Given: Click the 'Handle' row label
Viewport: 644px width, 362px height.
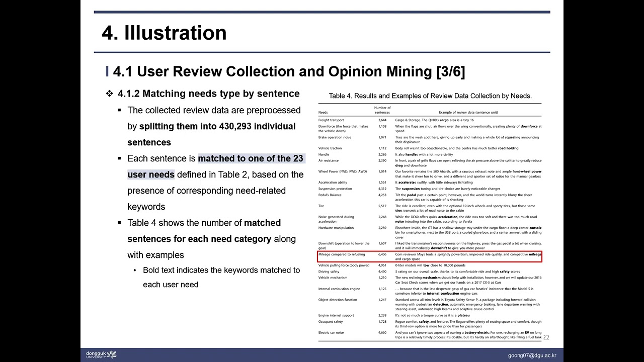Looking at the screenshot, I should (324, 154).
